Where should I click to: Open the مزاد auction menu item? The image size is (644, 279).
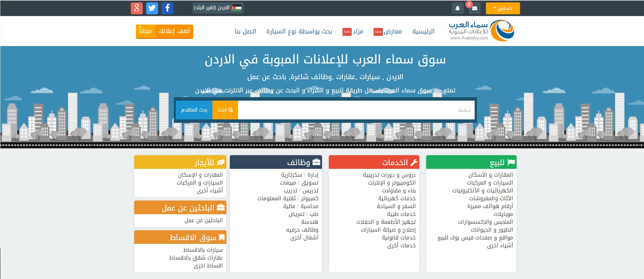click(358, 31)
